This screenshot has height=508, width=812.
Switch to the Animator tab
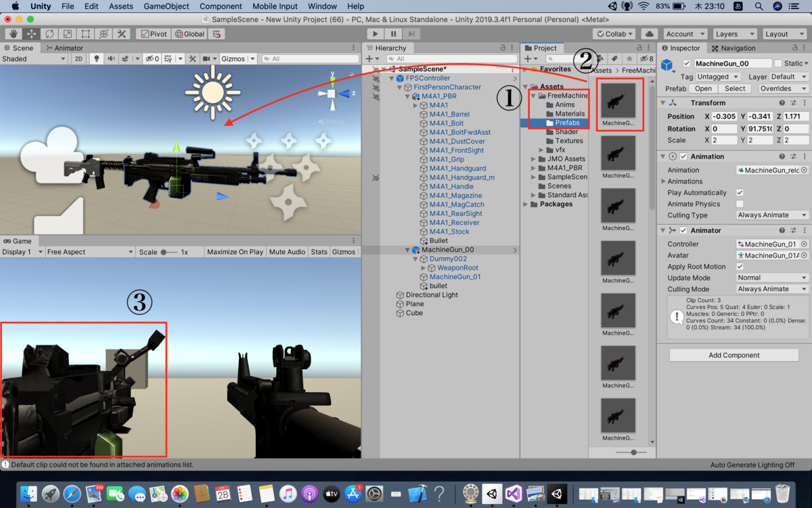pyautogui.click(x=64, y=48)
